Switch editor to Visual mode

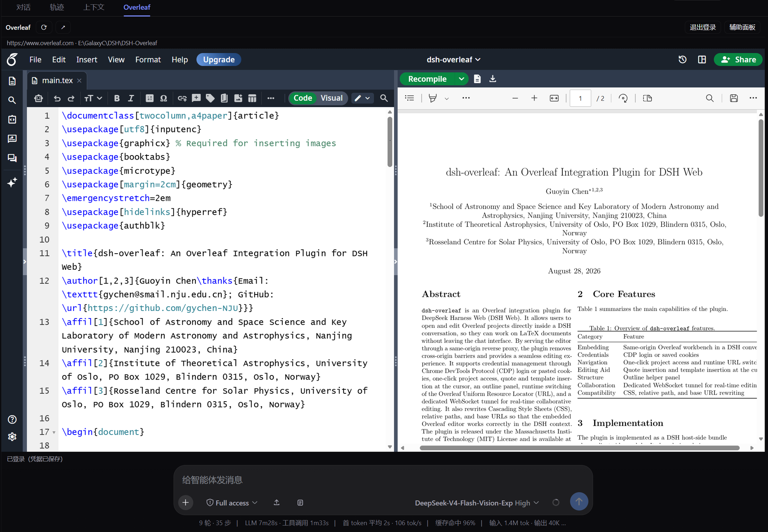coord(331,98)
